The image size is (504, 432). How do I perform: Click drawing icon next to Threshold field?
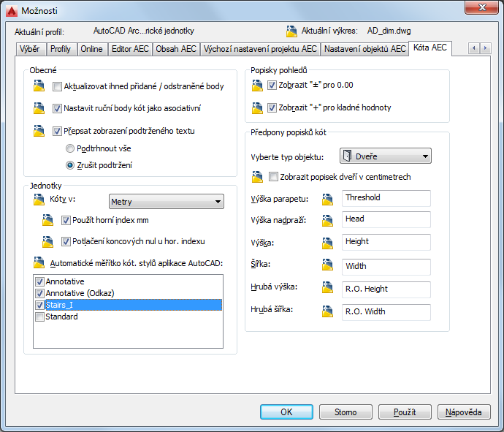(327, 199)
